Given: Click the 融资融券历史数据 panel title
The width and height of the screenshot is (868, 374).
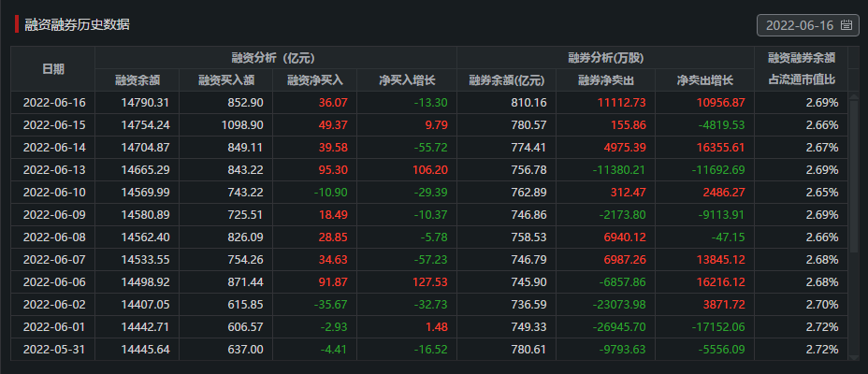Looking at the screenshot, I should click(x=79, y=24).
